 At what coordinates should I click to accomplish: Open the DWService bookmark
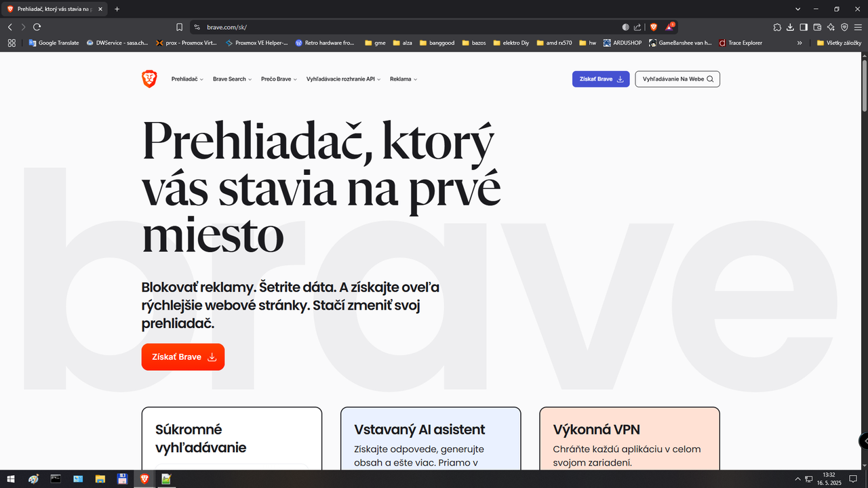click(117, 43)
